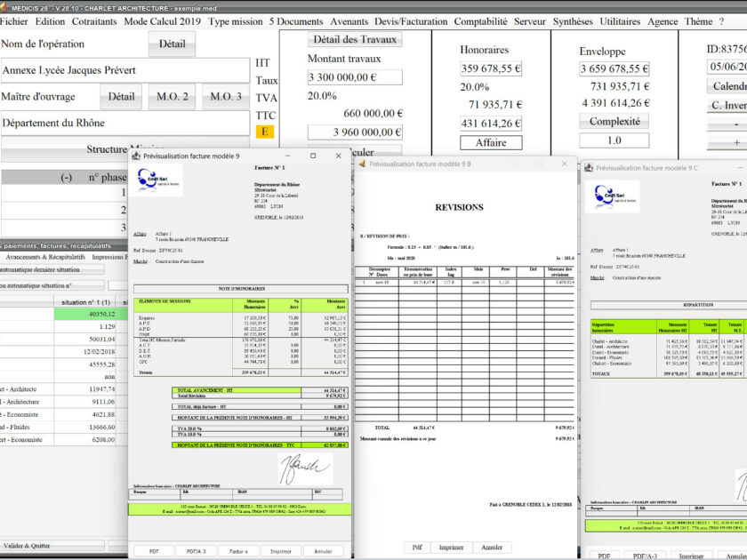Click the Valider & Quitter button
747x560 pixels.
pyautogui.click(x=52, y=546)
